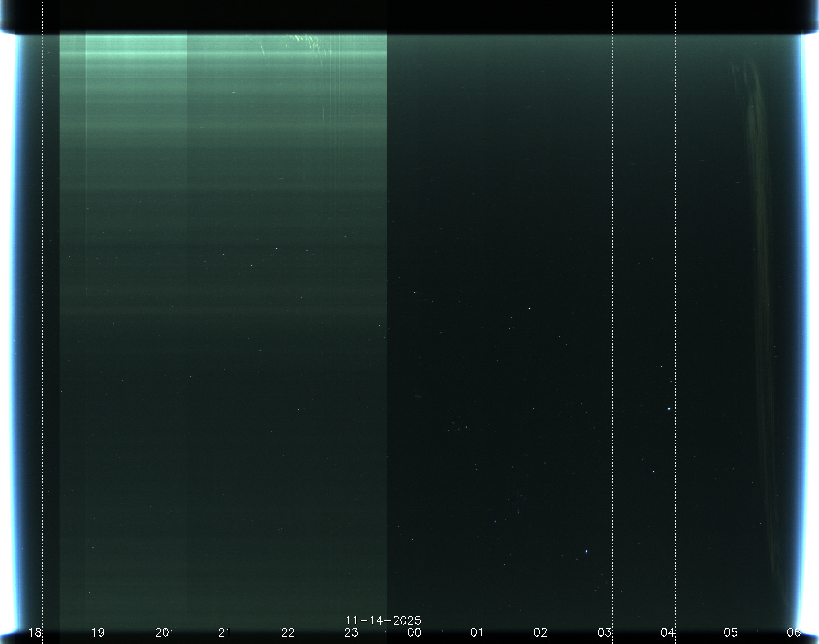Click the 05 hour label
819x644 pixels.
pos(730,632)
